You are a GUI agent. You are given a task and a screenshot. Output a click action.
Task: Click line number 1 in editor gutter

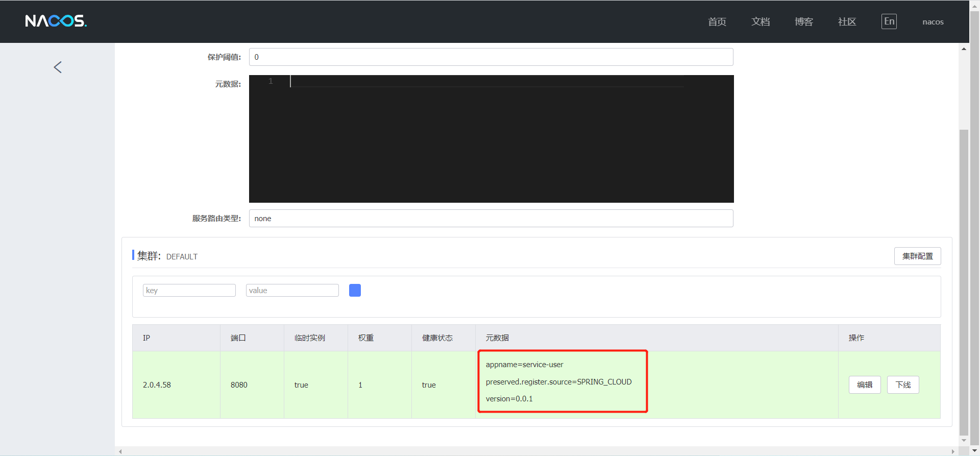pos(271,81)
